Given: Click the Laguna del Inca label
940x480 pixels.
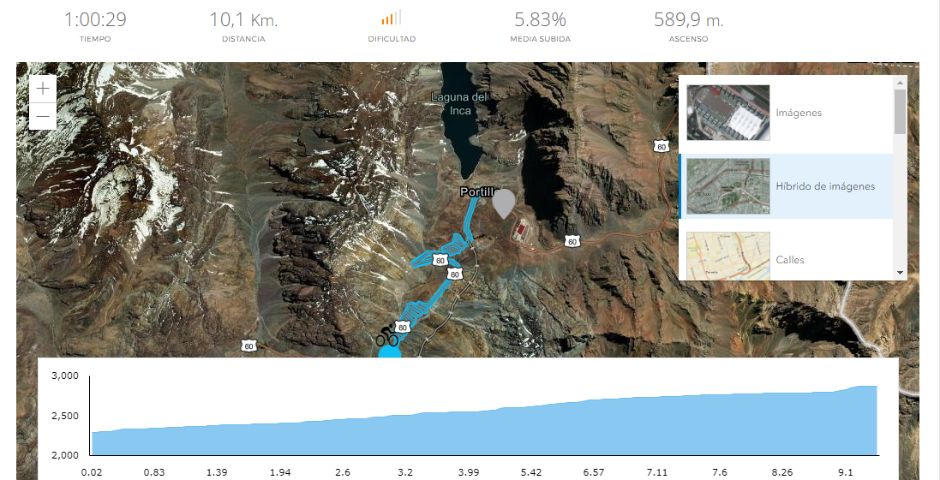Looking at the screenshot, I should [460, 104].
